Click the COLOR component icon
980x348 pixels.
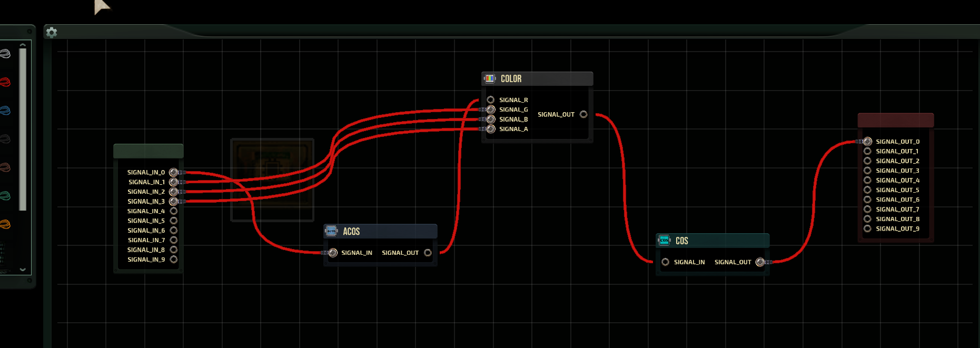point(490,78)
